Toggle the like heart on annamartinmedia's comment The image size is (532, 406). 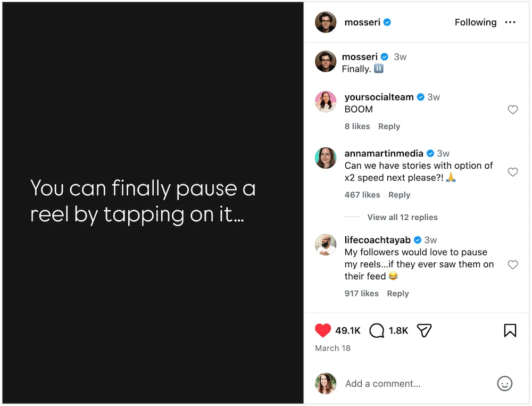[x=513, y=172]
